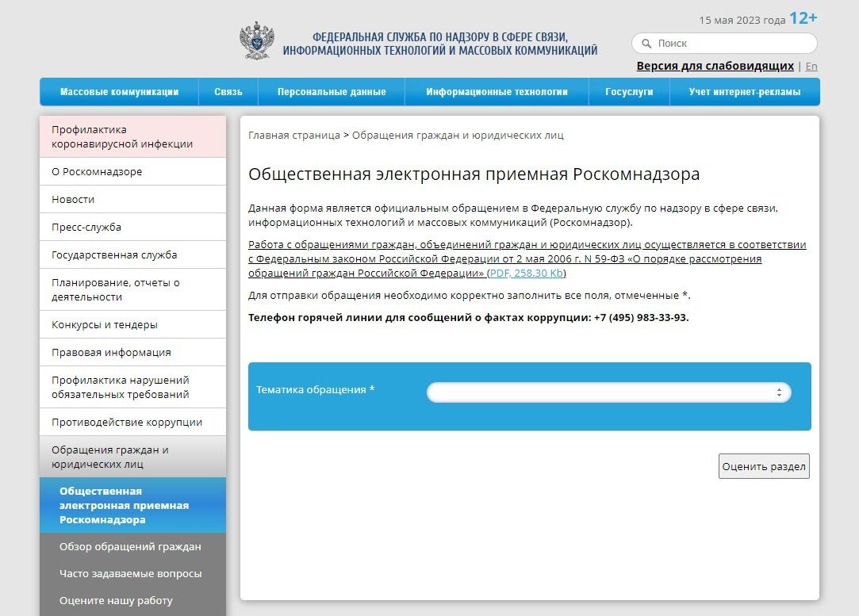Open the Тематика обращения dropdown
The width and height of the screenshot is (859, 616).
[x=608, y=392]
